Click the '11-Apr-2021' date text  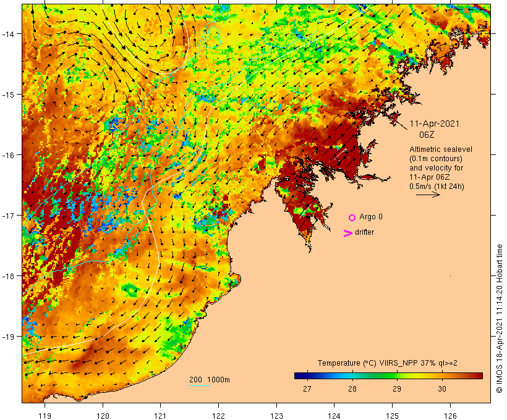click(435, 124)
